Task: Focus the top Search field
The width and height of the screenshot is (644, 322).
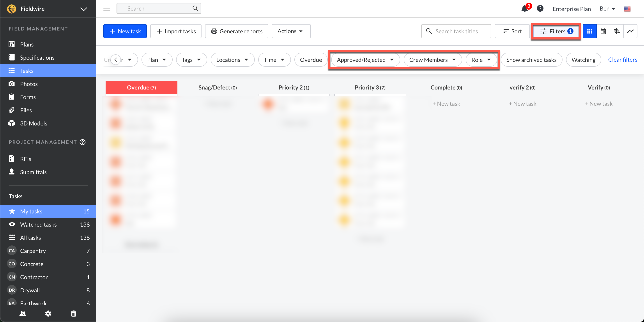Action: 159,9
